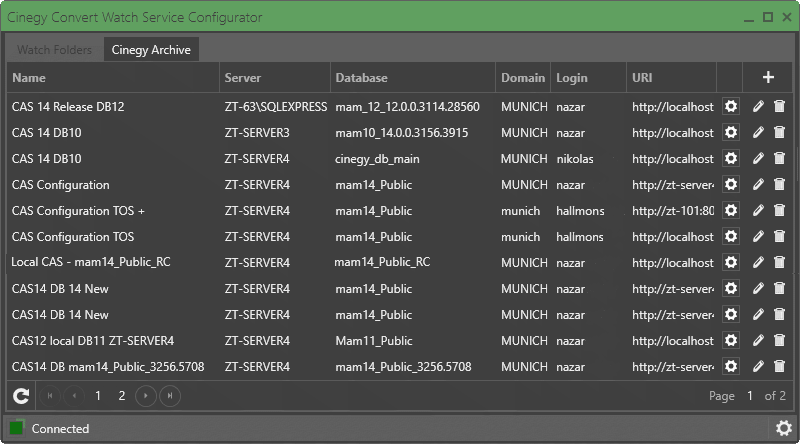Refresh the archive connections list
Viewport: 800px width, 444px height.
21,396
